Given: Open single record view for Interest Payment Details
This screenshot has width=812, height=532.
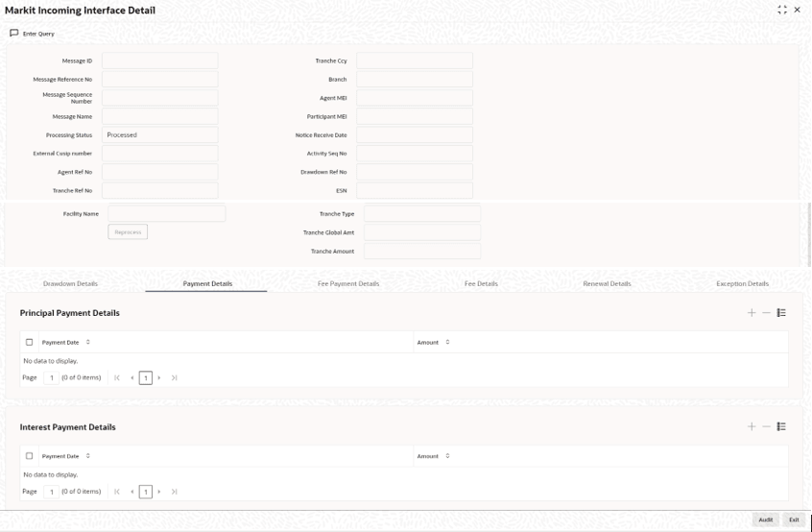Looking at the screenshot, I should click(781, 426).
